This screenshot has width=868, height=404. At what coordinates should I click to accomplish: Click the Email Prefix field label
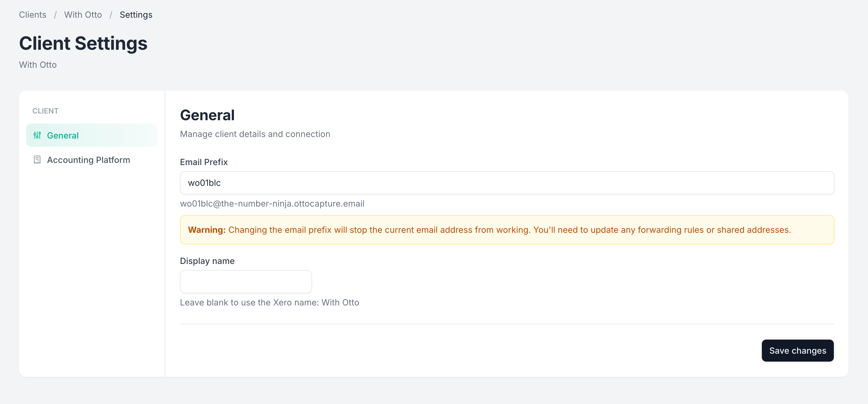pos(203,162)
